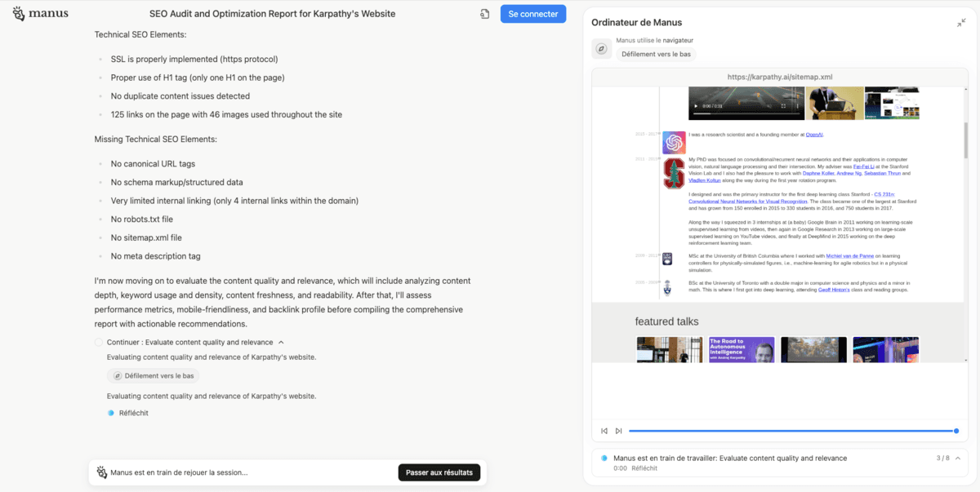Click the copy document icon beside Se connecter

(x=484, y=14)
